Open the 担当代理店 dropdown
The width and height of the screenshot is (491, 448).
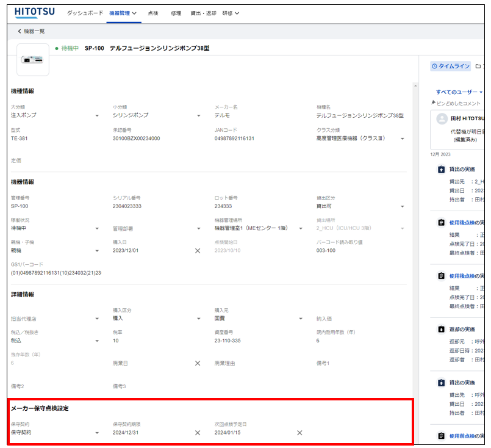(55, 319)
